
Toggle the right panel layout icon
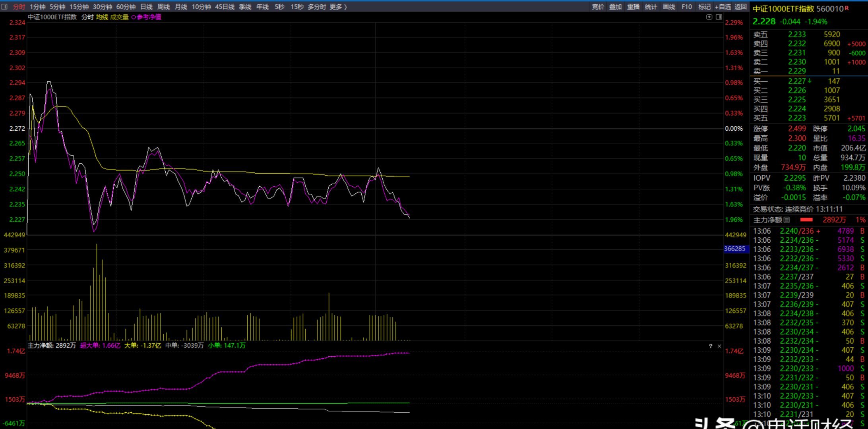719,17
